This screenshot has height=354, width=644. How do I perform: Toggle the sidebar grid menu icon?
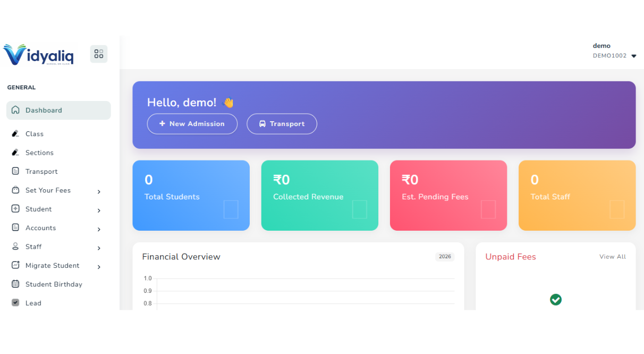99,54
